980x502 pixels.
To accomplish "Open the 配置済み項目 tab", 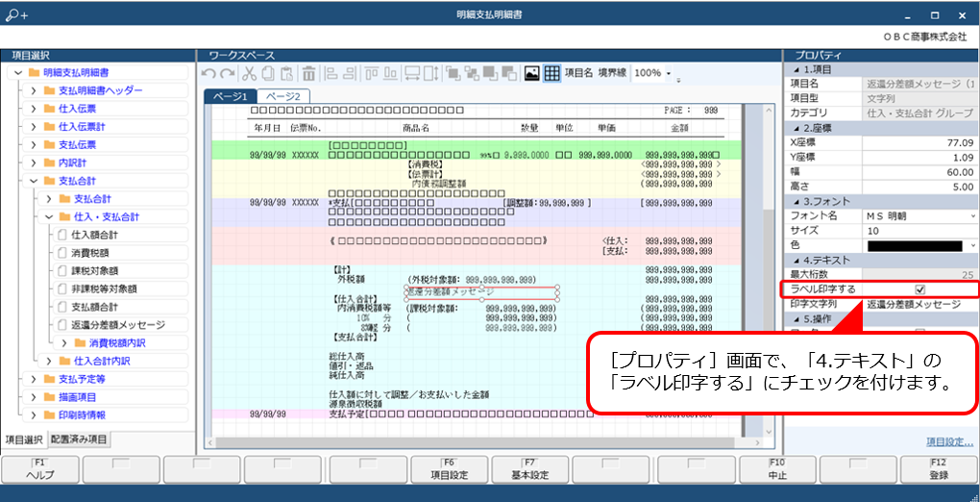I will [80, 439].
